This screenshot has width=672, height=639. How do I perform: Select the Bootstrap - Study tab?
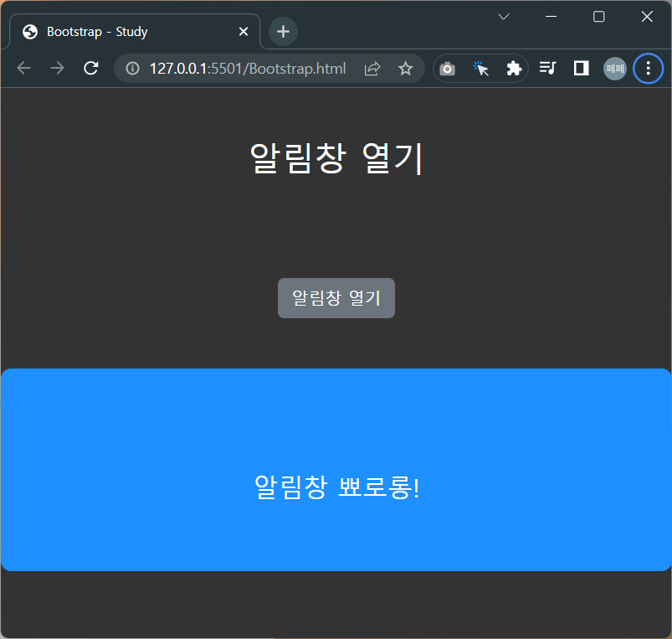click(126, 31)
